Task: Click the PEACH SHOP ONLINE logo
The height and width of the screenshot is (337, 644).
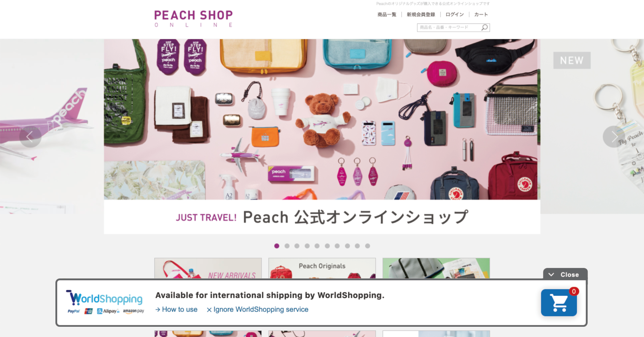Action: point(194,19)
